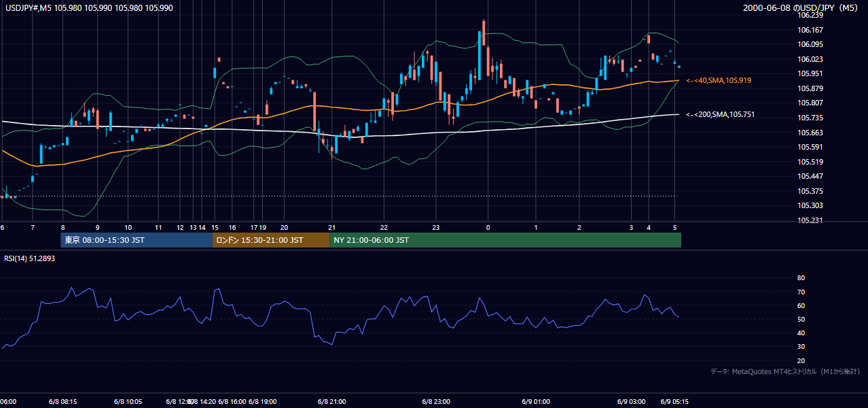Screen dimensions: 868x408
Task: Click the 6/8 23:00 bottom time label
Action: (437, 401)
